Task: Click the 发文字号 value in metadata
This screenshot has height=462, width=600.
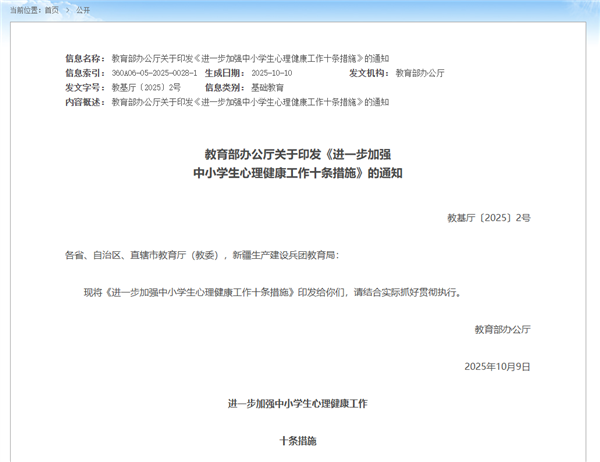Action: click(x=146, y=87)
